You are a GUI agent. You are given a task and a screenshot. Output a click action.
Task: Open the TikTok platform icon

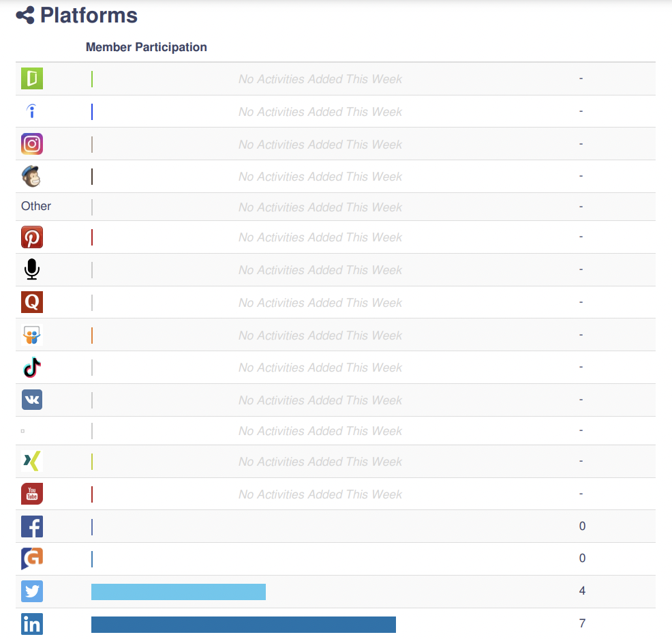pyautogui.click(x=32, y=368)
